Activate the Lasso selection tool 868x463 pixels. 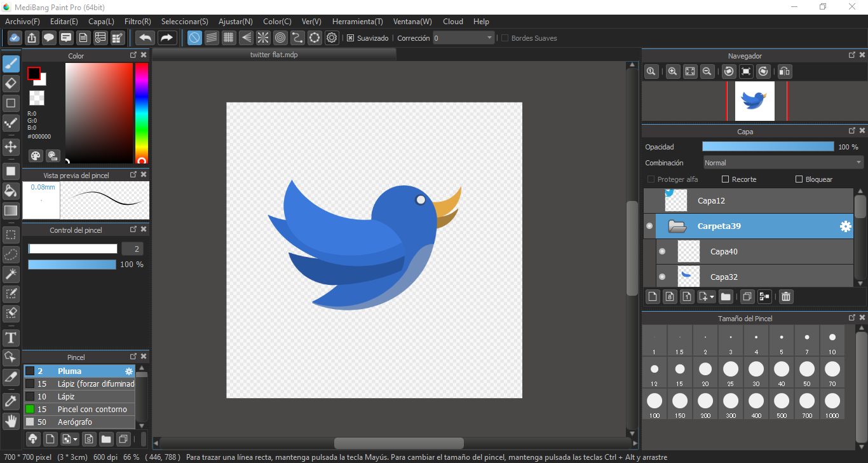pos(11,255)
